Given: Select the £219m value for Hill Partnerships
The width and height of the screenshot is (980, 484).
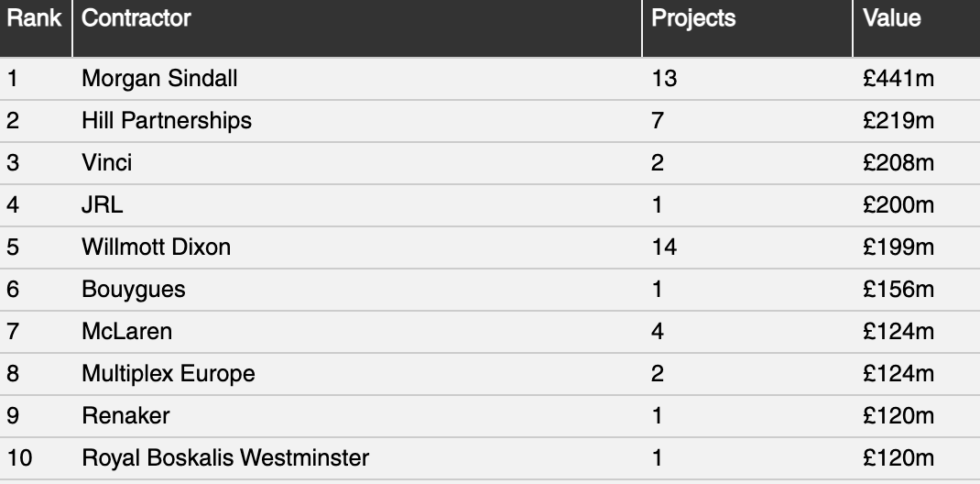Looking at the screenshot, I should pyautogui.click(x=898, y=121).
